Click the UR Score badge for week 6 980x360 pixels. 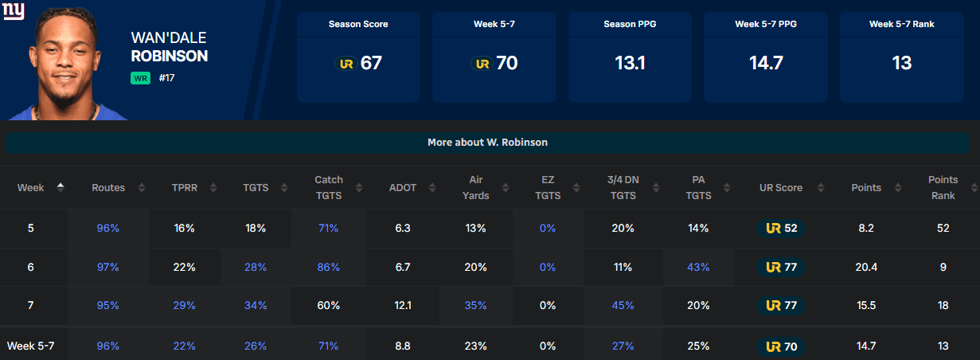[780, 267]
